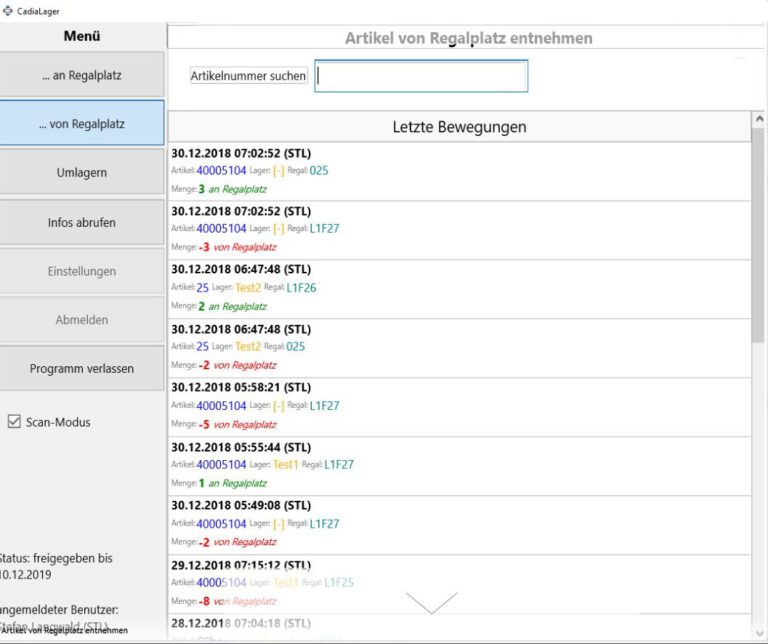Click Lager Test2 in the L1F26 entry
The height and width of the screenshot is (644, 768).
coord(247,288)
